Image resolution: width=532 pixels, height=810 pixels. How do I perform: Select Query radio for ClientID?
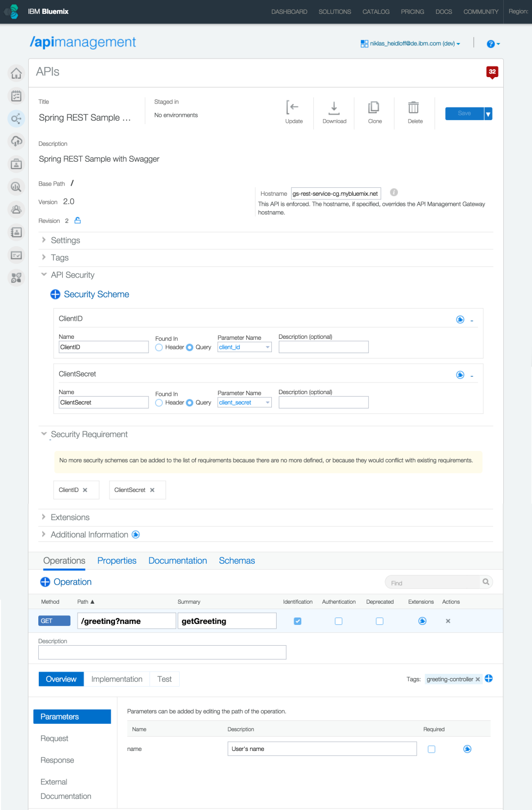[189, 347]
